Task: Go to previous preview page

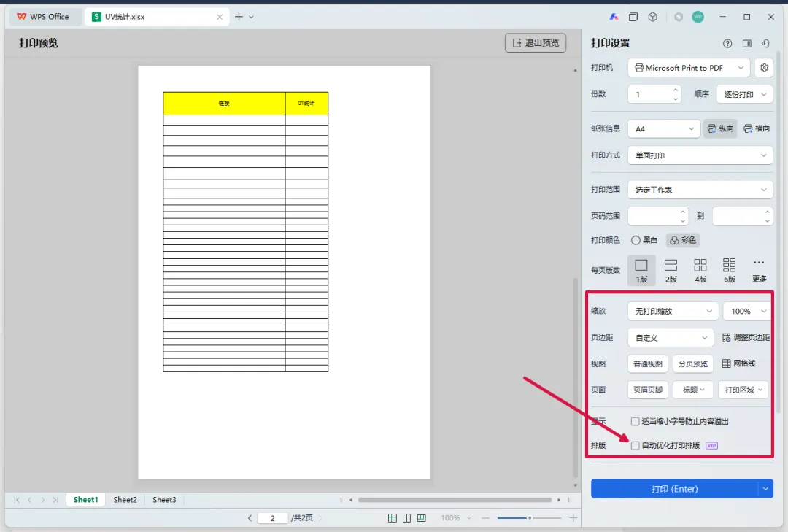Action: click(250, 518)
